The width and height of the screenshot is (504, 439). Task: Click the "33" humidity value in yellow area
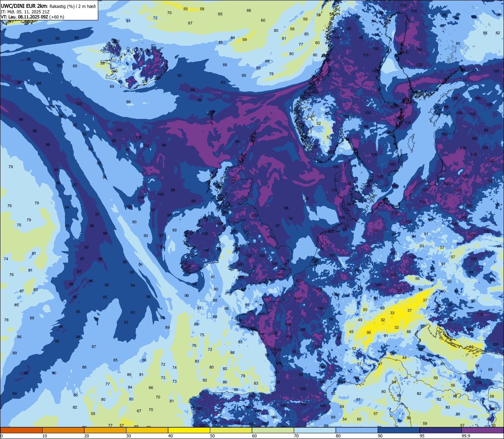[392, 313]
